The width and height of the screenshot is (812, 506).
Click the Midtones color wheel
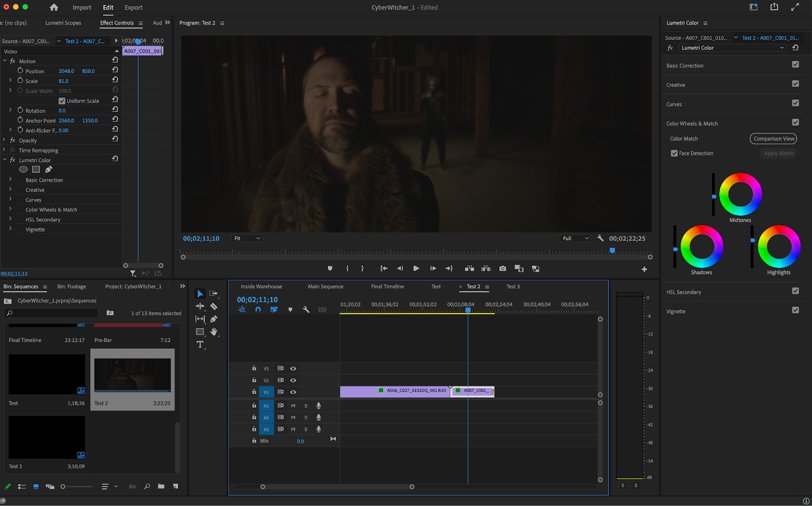[x=740, y=195]
